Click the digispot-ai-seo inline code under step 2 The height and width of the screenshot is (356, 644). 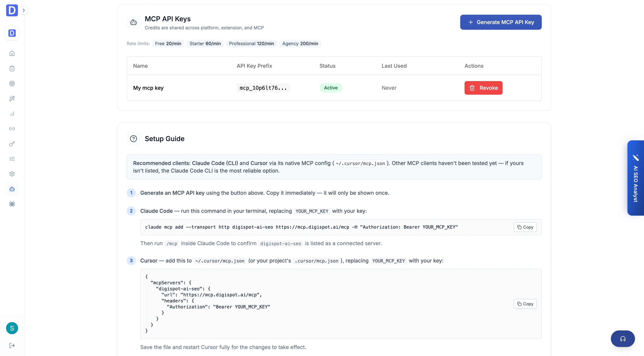tap(281, 244)
